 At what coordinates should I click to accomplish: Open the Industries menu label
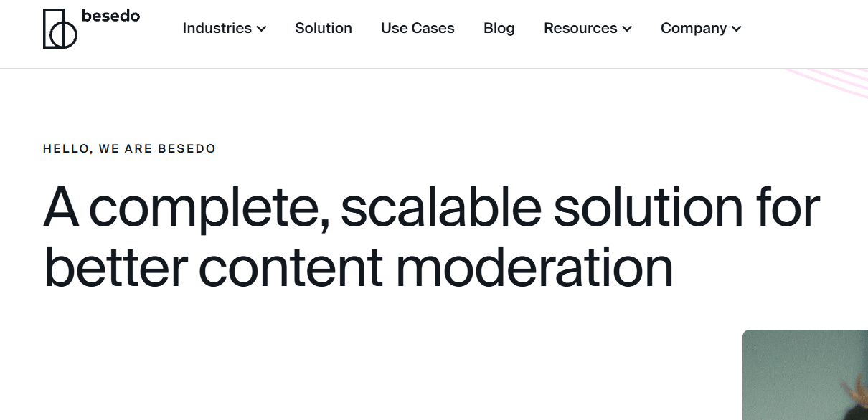(x=217, y=28)
